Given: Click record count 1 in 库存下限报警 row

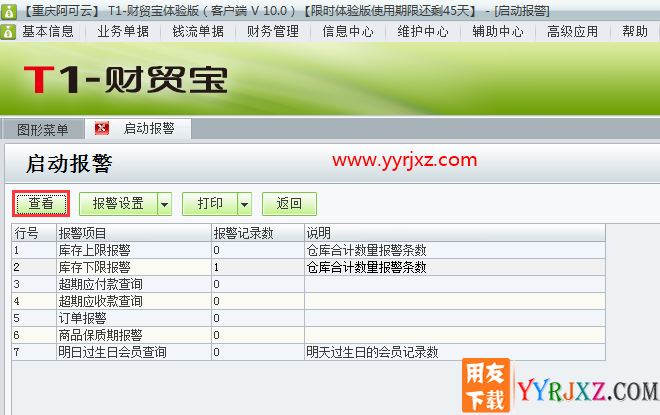Looking at the screenshot, I should pos(258,267).
